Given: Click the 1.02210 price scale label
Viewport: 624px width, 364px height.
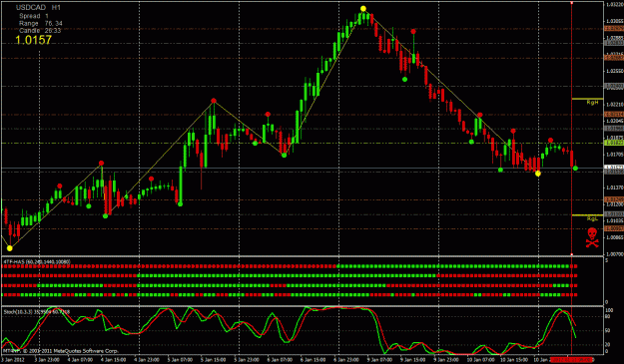Looking at the screenshot, I should point(614,104).
